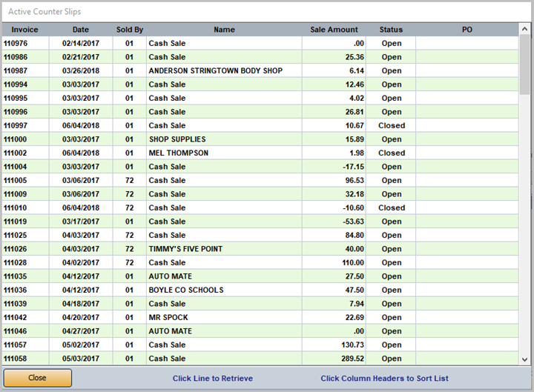Select the SHOP SUPPLIES invoice row
534x392 pixels.
[x=177, y=139]
